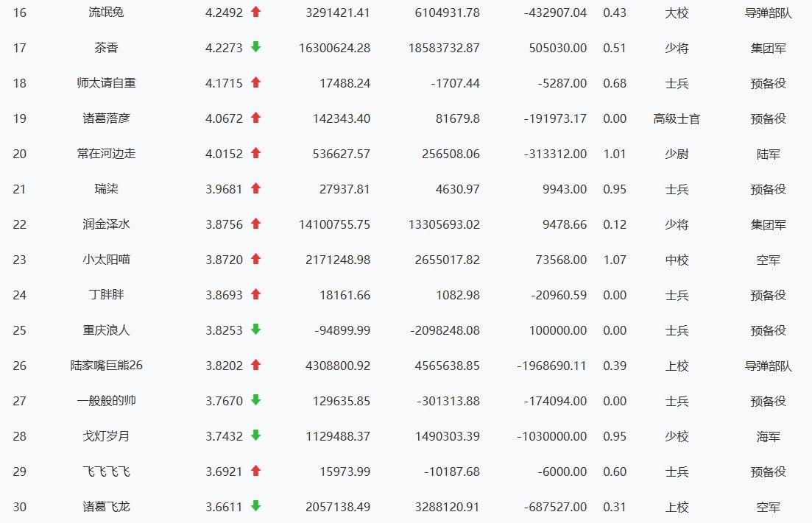Click the 导弹部队 label in row 16
Viewport: 812px width, 523px height.
pyautogui.click(x=768, y=13)
